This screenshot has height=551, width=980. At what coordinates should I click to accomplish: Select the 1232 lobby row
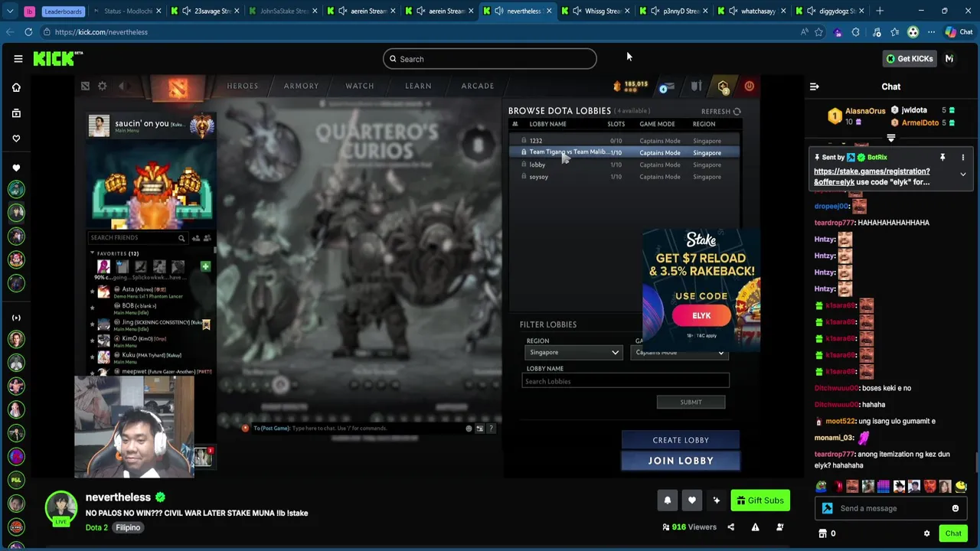(625, 141)
